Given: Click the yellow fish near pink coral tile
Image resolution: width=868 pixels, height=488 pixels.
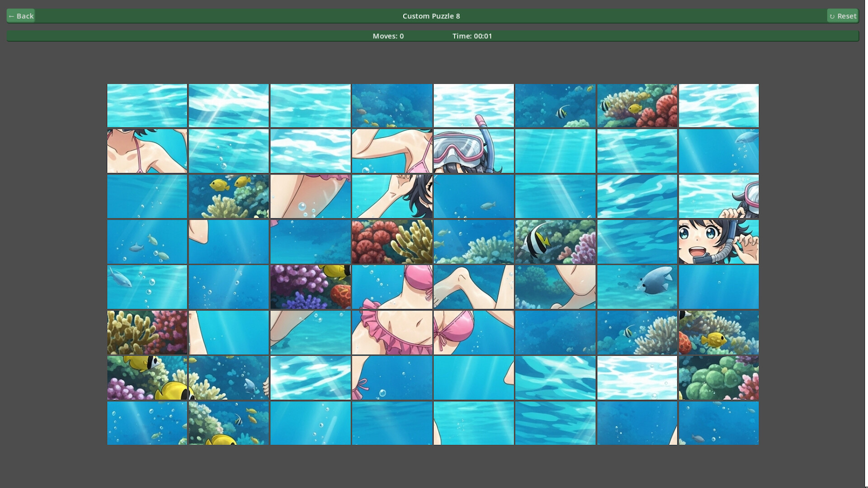Looking at the screenshot, I should (147, 378).
